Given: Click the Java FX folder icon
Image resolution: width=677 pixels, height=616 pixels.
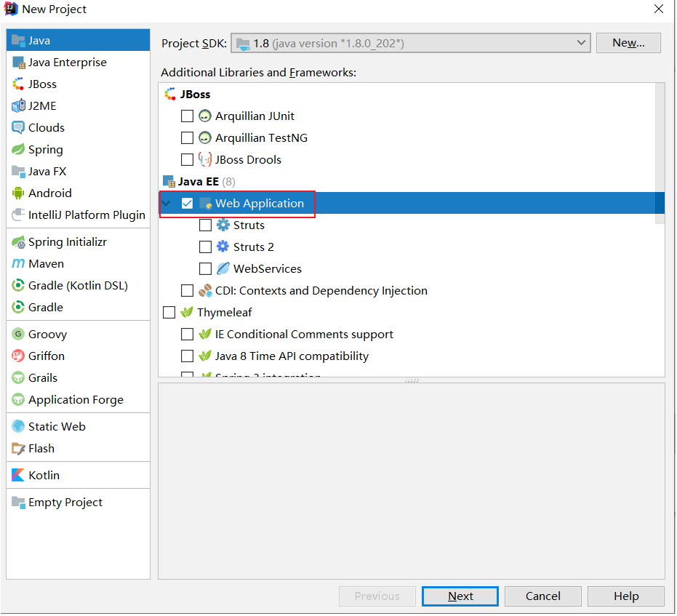Looking at the screenshot, I should pyautogui.click(x=18, y=172).
